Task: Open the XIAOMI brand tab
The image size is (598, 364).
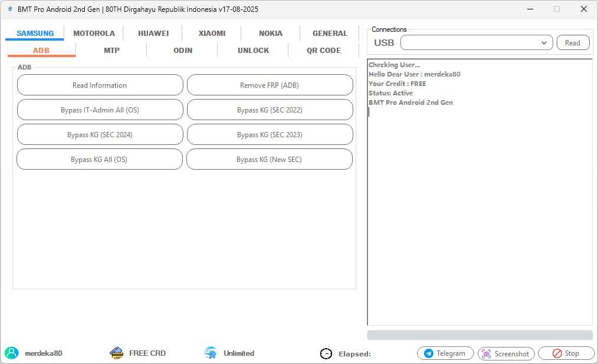Action: pyautogui.click(x=212, y=33)
